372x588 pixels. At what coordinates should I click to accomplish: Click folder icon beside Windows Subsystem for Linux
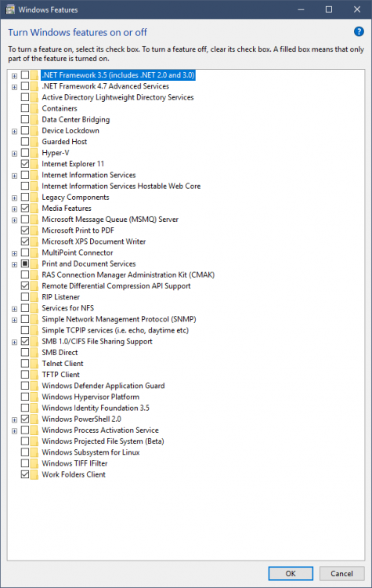[34, 452]
